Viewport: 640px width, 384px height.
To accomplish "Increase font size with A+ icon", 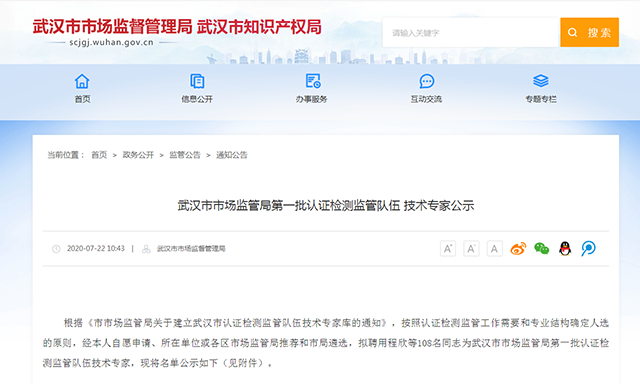I will [x=448, y=249].
